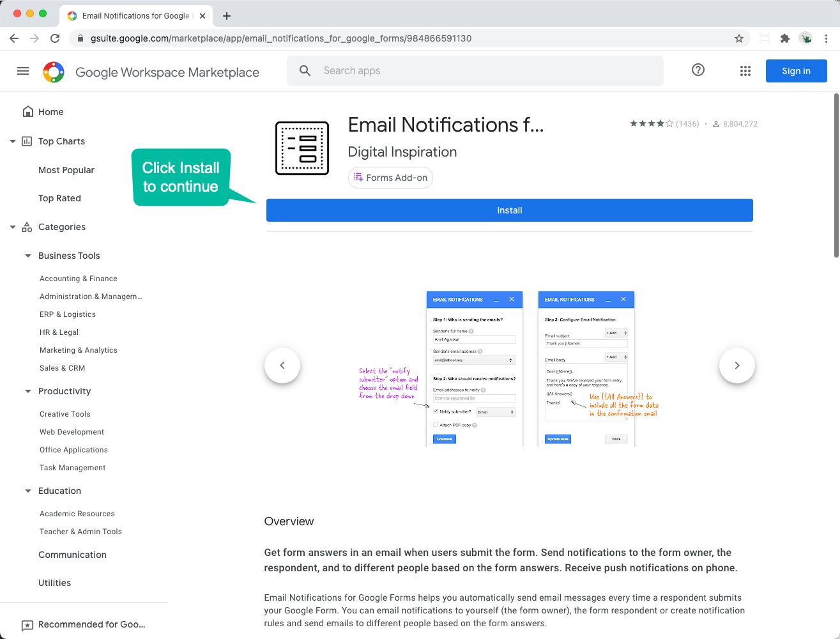Collapse the Productivity category
840x639 pixels.
tap(27, 391)
